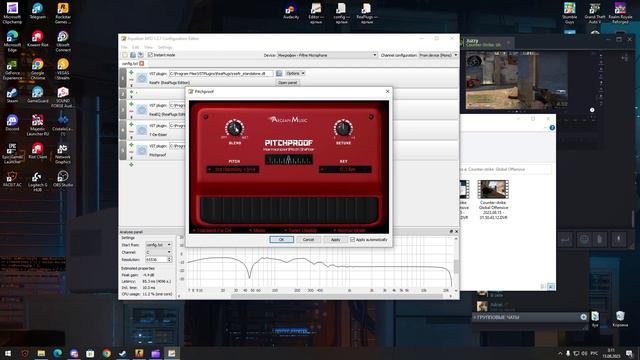Click the New file toolbar icon
This screenshot has height=360, width=640.
tap(125, 55)
